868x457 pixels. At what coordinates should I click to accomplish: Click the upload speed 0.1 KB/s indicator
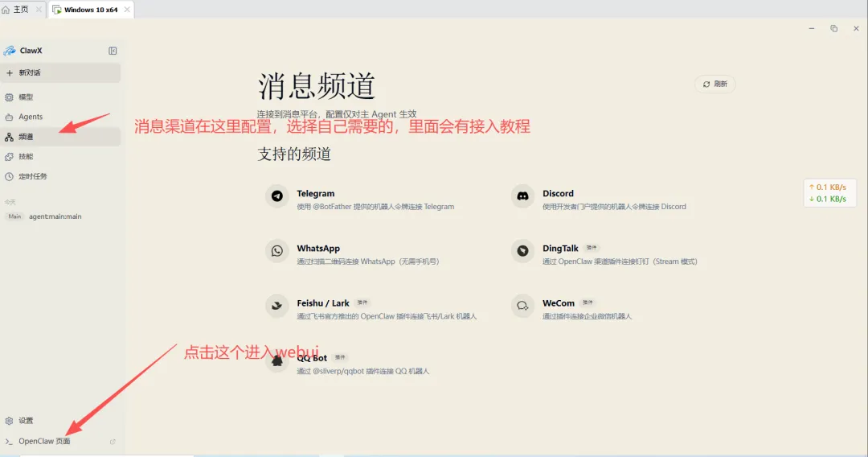point(828,187)
